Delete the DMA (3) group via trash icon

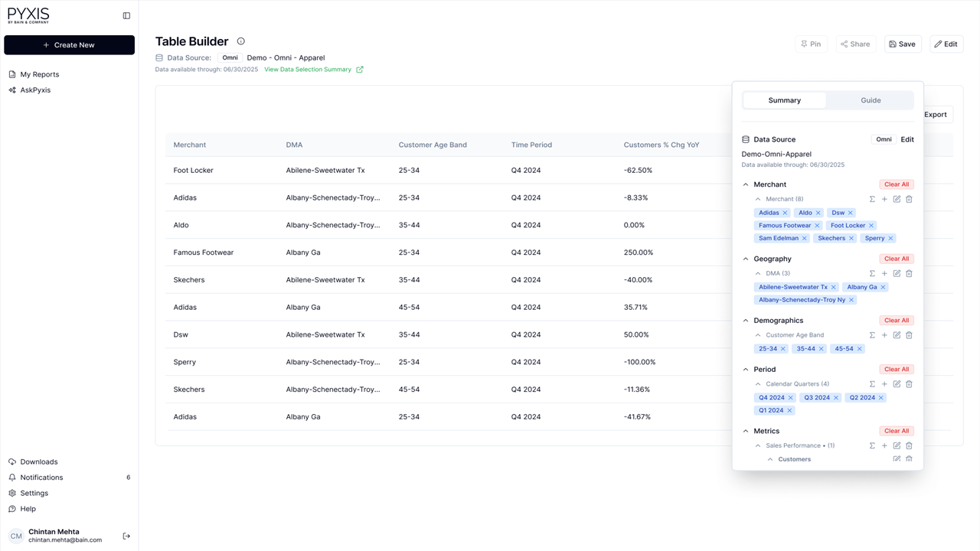[909, 273]
